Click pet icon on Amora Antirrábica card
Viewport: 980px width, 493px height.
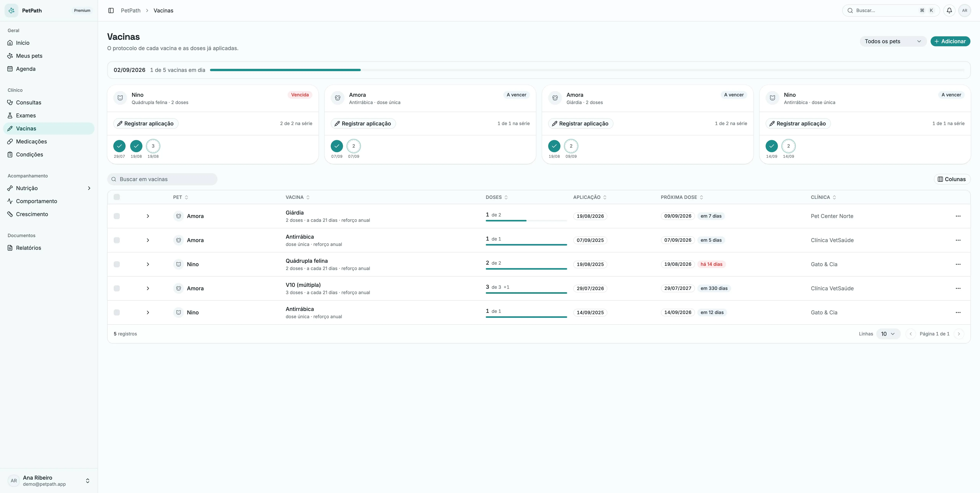[337, 98]
